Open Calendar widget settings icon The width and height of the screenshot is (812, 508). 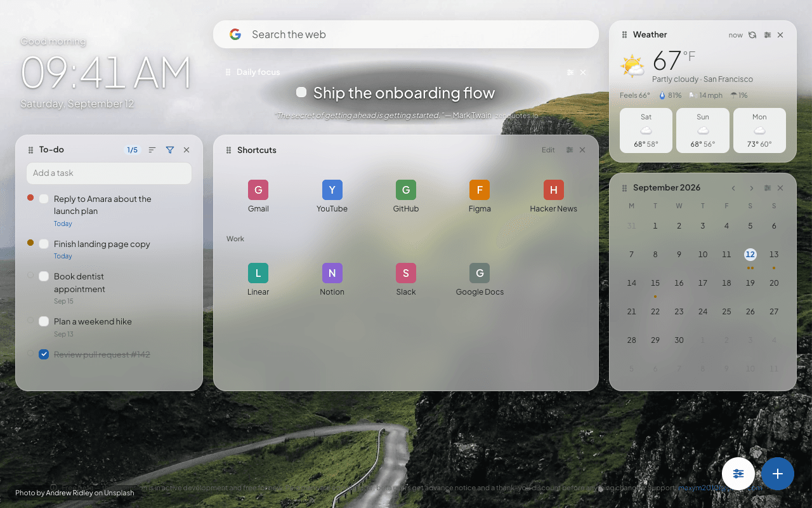pyautogui.click(x=768, y=188)
